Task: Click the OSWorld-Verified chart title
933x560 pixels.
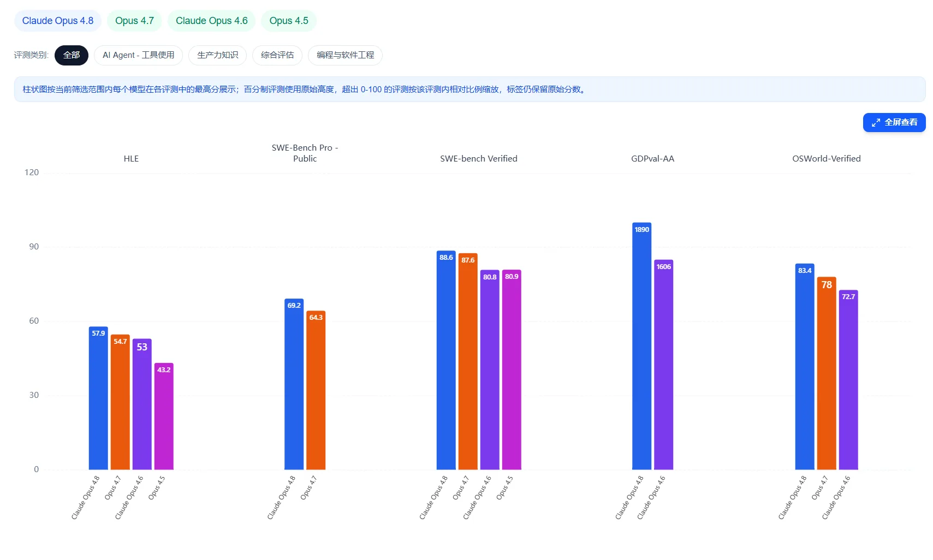Action: (827, 159)
